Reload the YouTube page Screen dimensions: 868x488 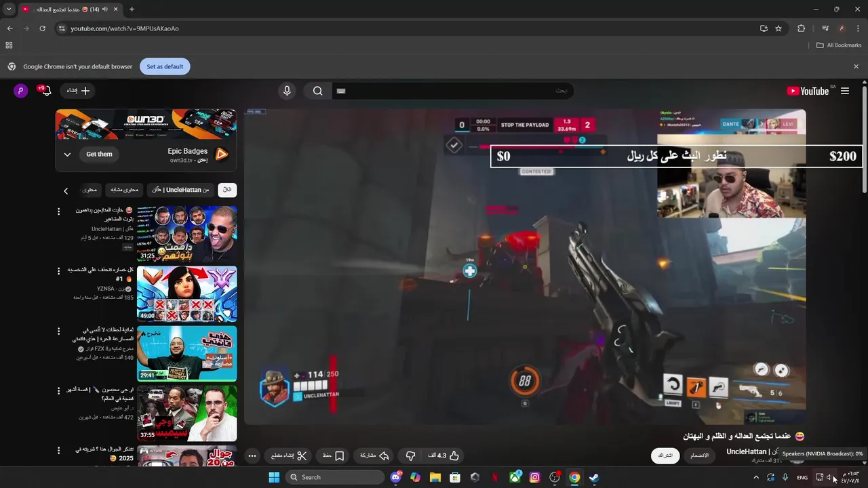[42, 28]
